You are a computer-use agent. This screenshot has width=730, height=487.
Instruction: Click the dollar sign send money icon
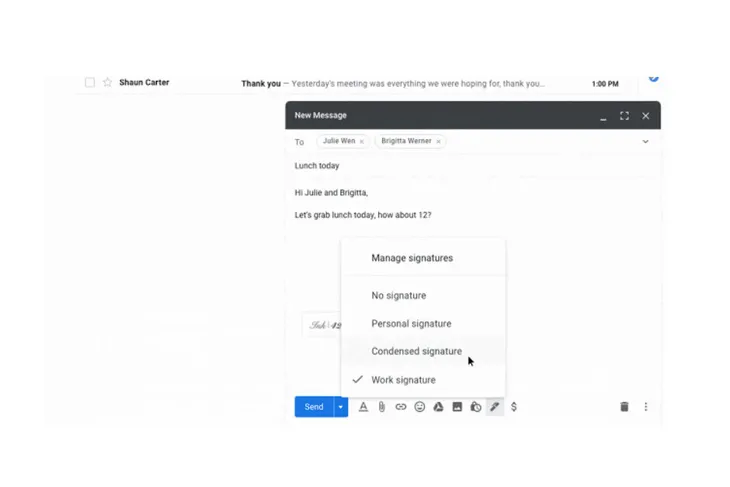tap(514, 407)
